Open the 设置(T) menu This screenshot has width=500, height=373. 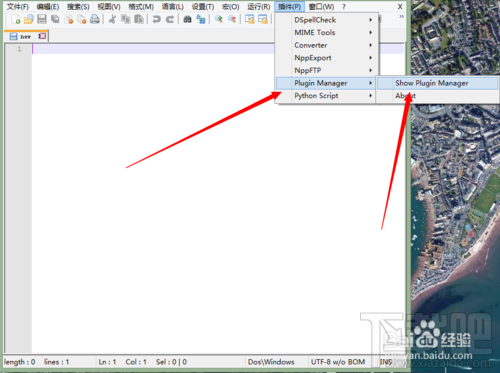point(203,7)
